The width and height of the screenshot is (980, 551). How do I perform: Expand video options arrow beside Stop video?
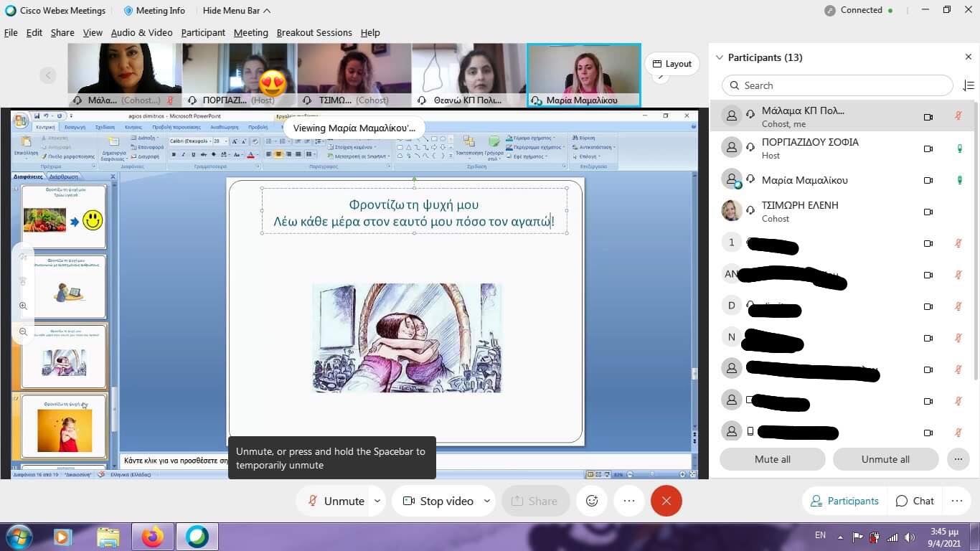point(486,501)
